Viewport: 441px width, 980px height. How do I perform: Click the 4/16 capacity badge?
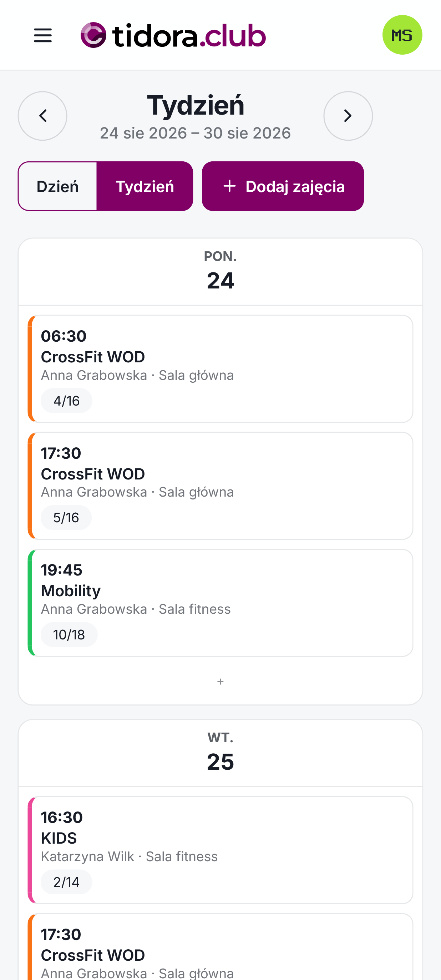[x=66, y=401]
